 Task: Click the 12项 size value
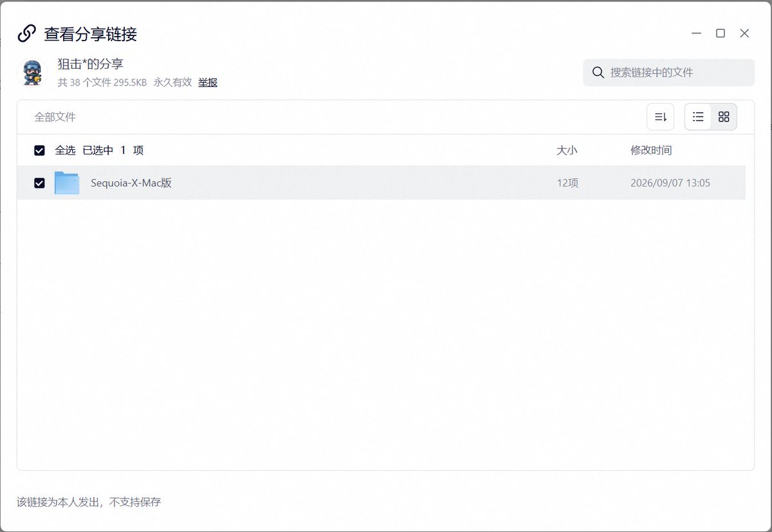(x=568, y=183)
